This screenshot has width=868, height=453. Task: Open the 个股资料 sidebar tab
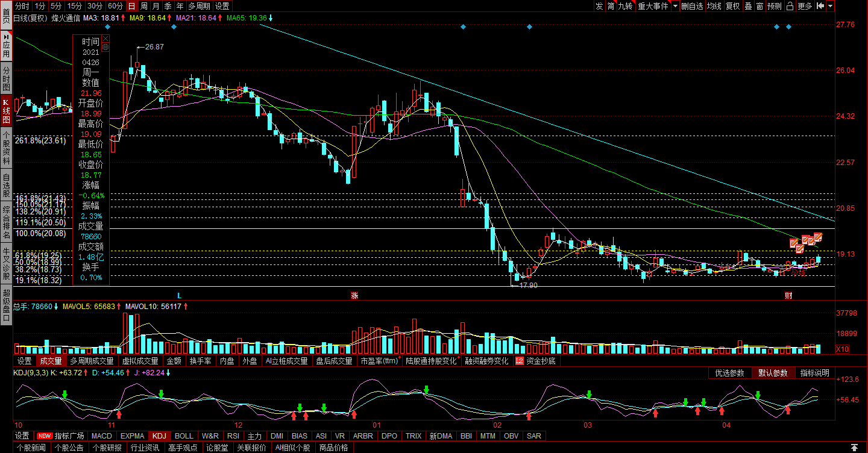[6, 148]
